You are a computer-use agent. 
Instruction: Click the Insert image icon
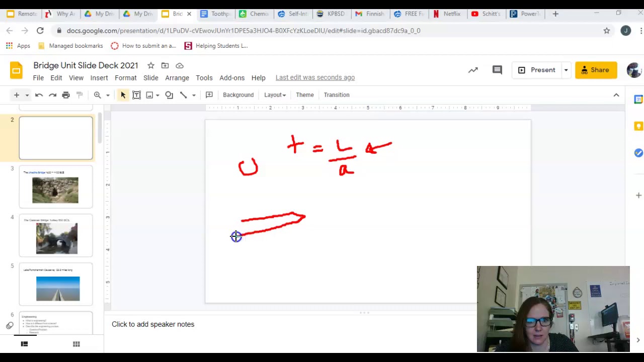point(149,95)
